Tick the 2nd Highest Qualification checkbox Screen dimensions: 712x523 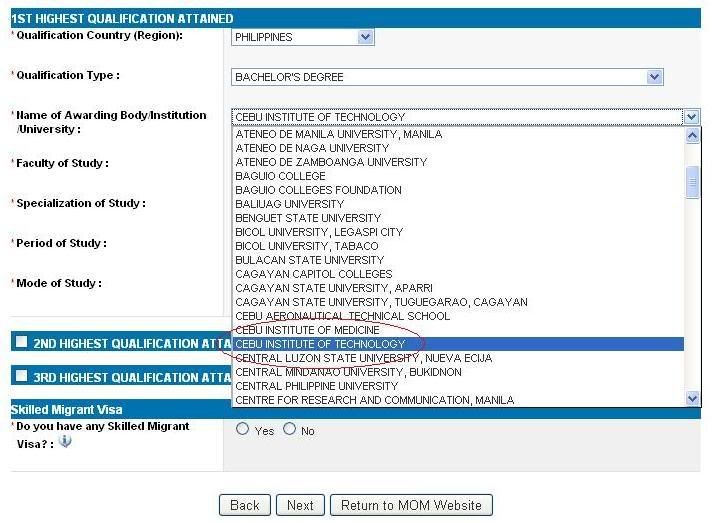[x=21, y=341]
